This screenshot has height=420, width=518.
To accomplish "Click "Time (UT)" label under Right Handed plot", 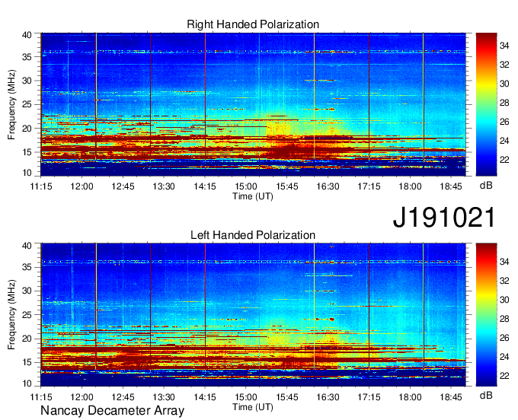I will 253,196.
